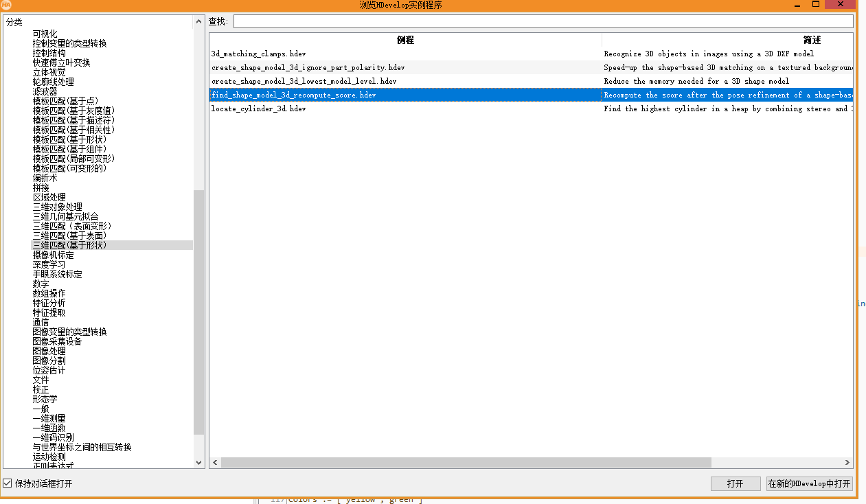Click description 'Recognize 3D objects in images'
The height and width of the screenshot is (504, 866).
[709, 54]
